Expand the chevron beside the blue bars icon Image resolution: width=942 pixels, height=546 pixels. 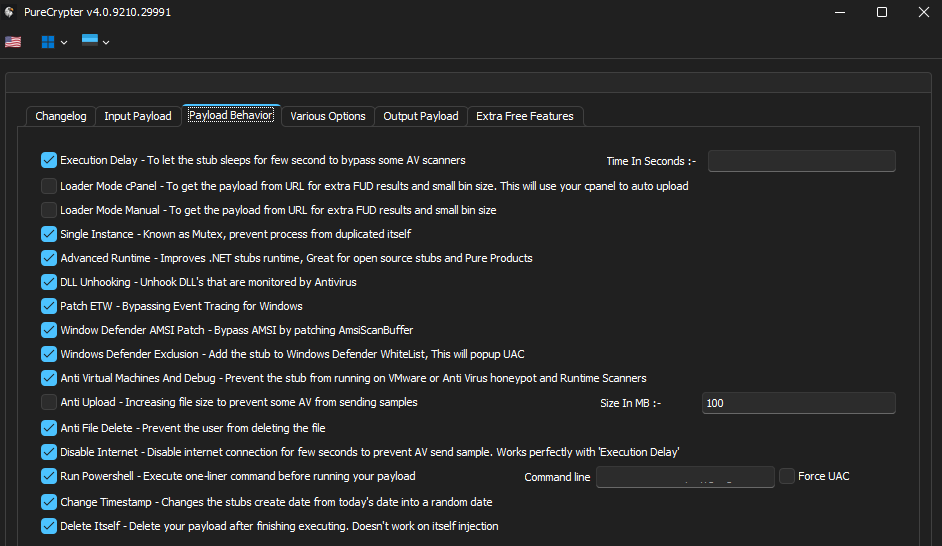[x=106, y=43]
